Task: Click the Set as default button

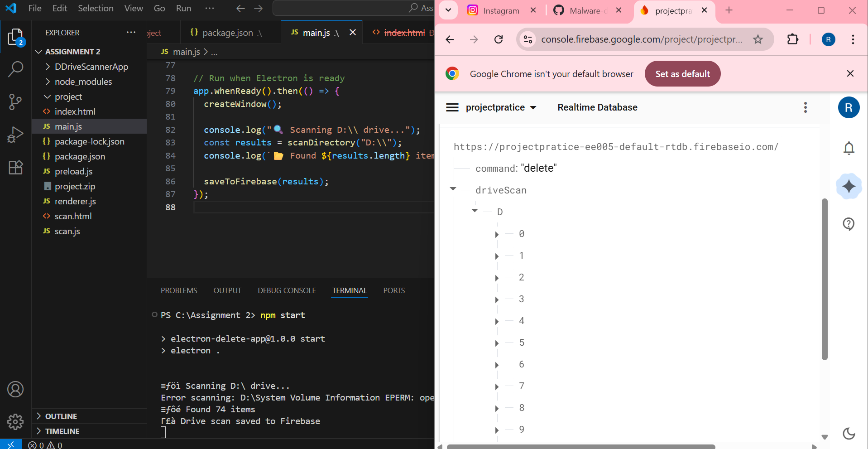Action: coord(682,74)
